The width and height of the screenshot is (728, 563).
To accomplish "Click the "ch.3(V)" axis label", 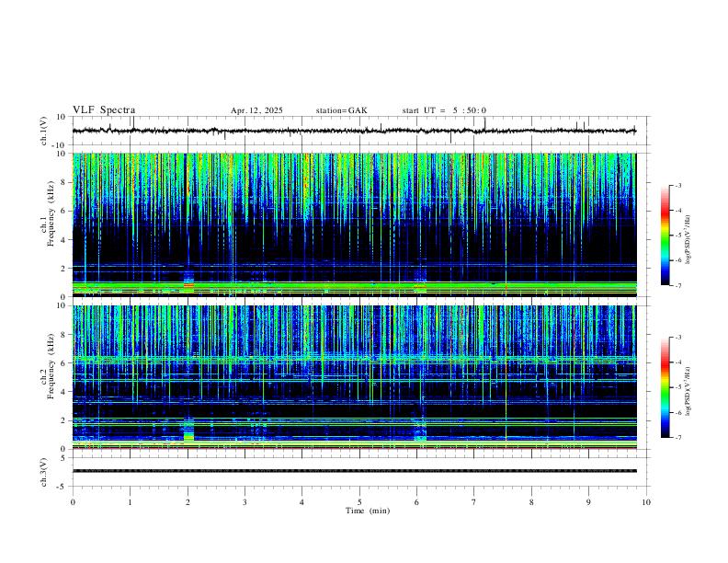I will (x=44, y=472).
